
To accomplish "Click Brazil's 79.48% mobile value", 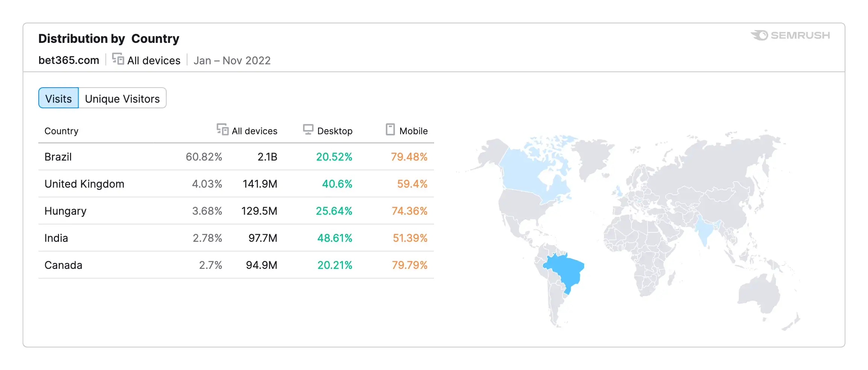I will pos(409,157).
